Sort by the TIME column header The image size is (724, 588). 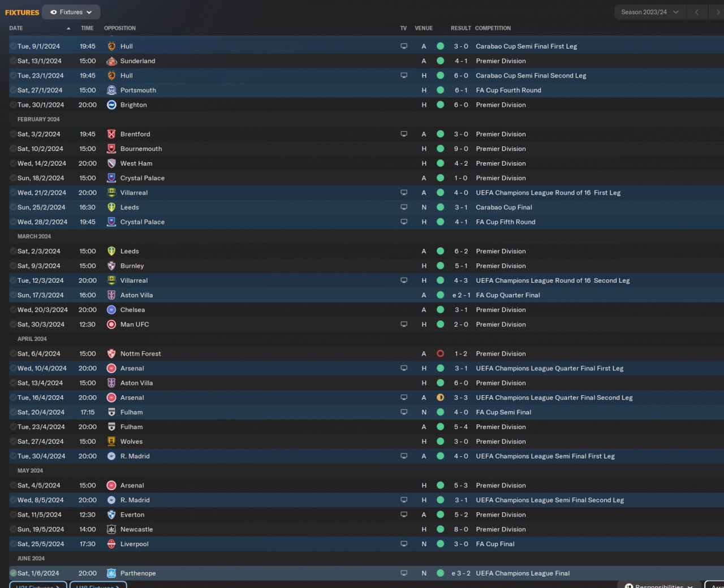point(87,28)
